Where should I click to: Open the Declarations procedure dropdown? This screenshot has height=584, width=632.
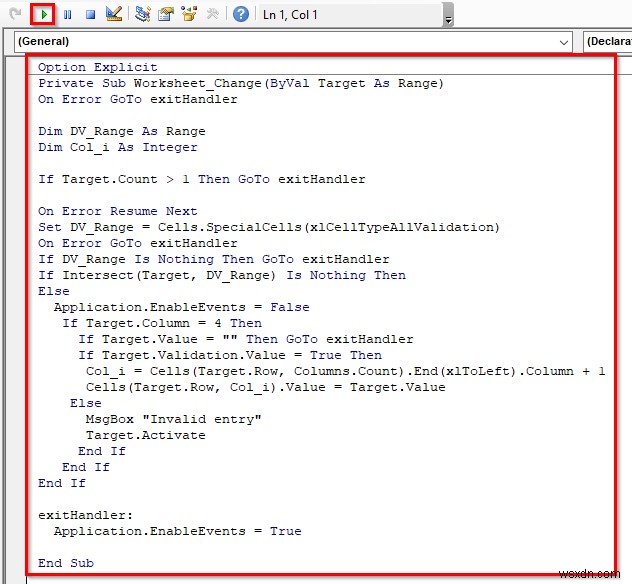pyautogui.click(x=607, y=42)
